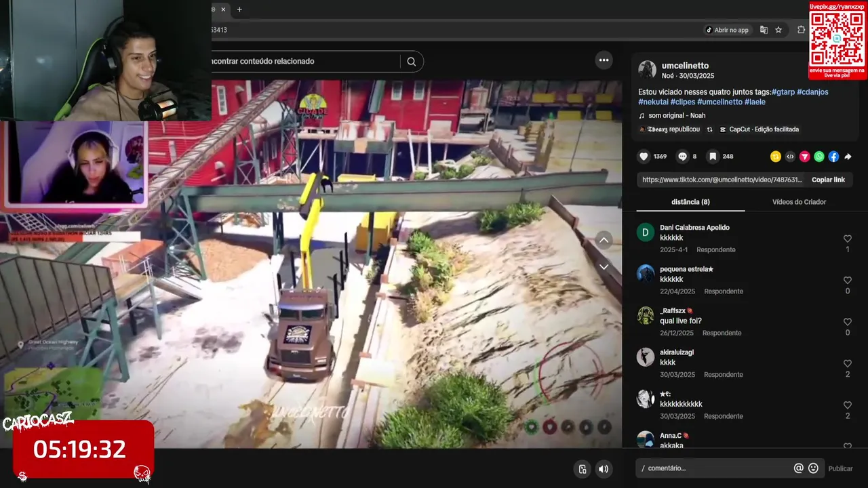Focus the related content search field
Viewport: 868px width, 488px height.
(x=305, y=61)
